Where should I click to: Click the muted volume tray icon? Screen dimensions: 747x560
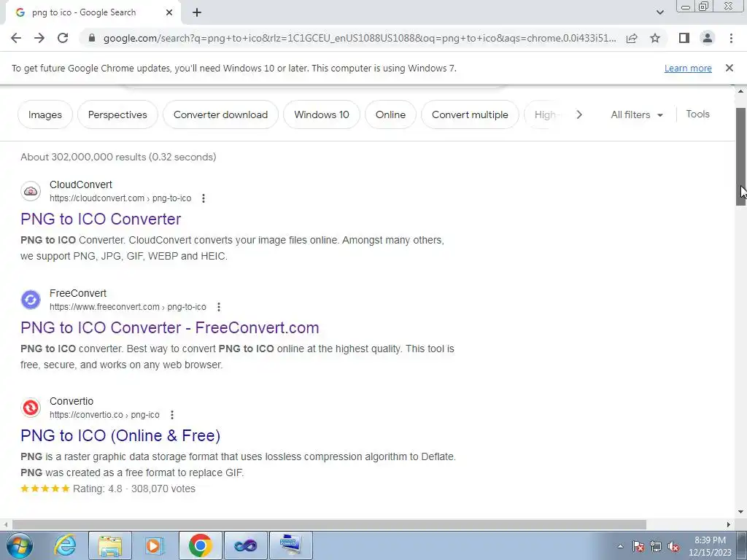pos(673,546)
